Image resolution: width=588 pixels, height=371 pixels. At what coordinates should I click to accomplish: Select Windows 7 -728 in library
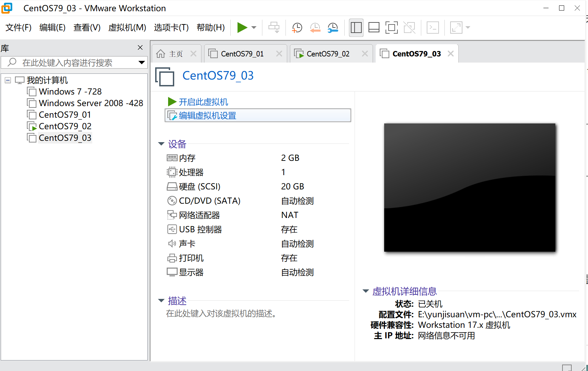(x=70, y=91)
